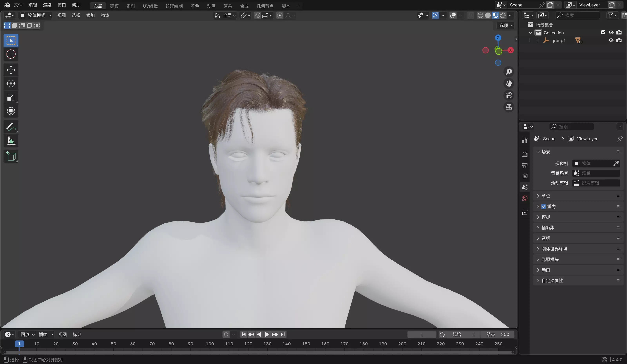The width and height of the screenshot is (627, 364).
Task: Click the zoom viewport magnifier icon
Action: (x=509, y=72)
